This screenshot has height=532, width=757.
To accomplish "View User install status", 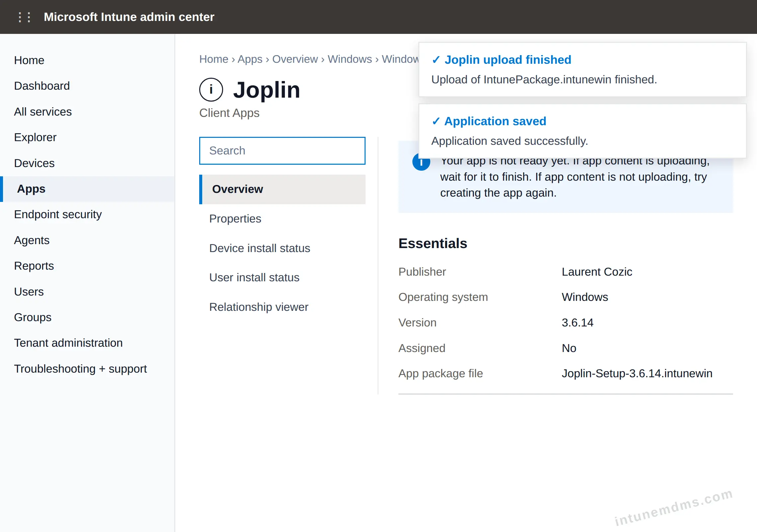I will (282, 277).
